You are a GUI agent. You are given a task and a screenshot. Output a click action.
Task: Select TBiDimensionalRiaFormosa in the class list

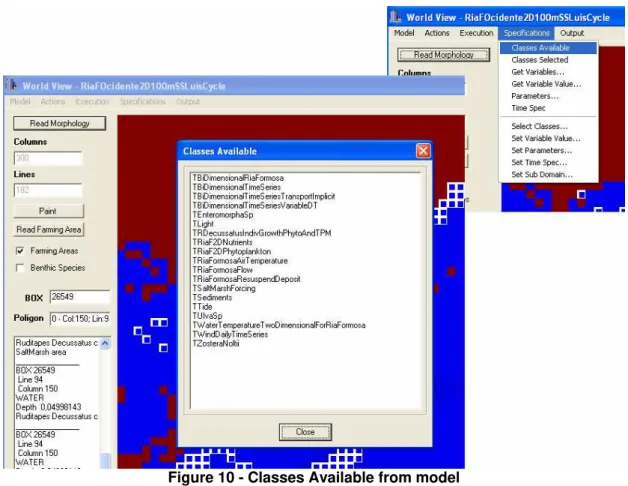[x=238, y=178]
